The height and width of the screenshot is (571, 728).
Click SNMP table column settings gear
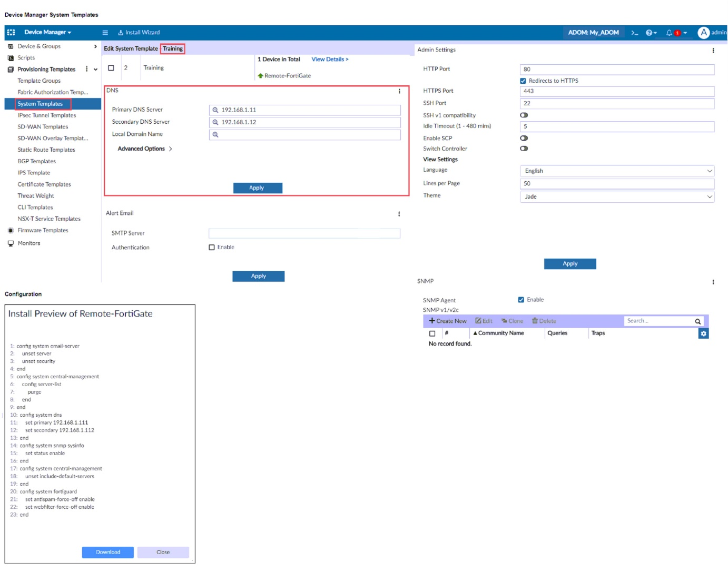click(x=703, y=333)
